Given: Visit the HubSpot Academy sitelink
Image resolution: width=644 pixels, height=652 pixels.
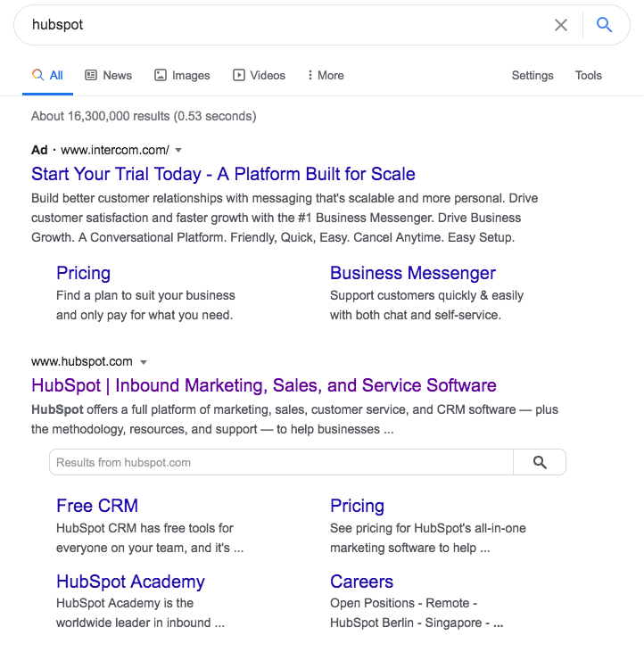Looking at the screenshot, I should coord(130,582).
